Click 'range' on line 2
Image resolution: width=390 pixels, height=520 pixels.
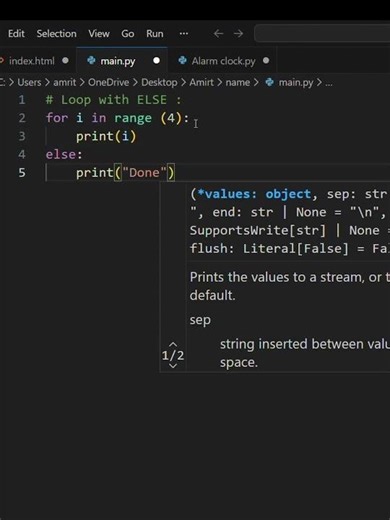(x=133, y=118)
